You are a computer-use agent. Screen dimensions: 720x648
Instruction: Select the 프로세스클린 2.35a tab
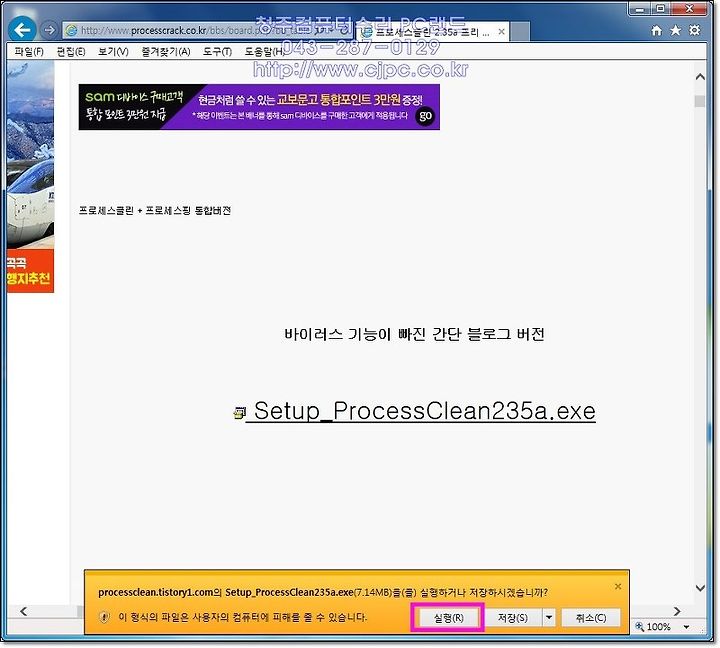(x=432, y=32)
